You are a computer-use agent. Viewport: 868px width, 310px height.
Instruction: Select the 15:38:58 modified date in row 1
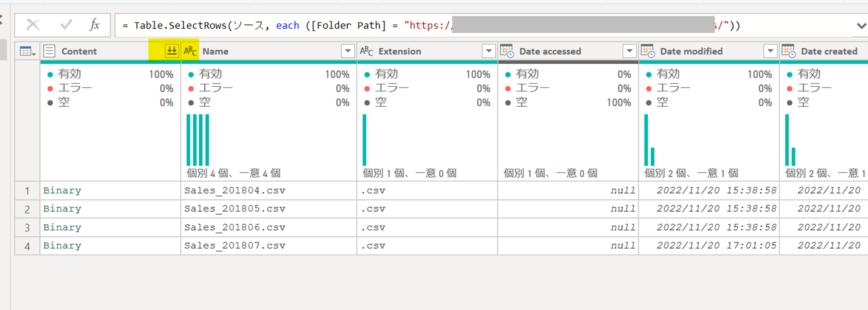(x=709, y=190)
